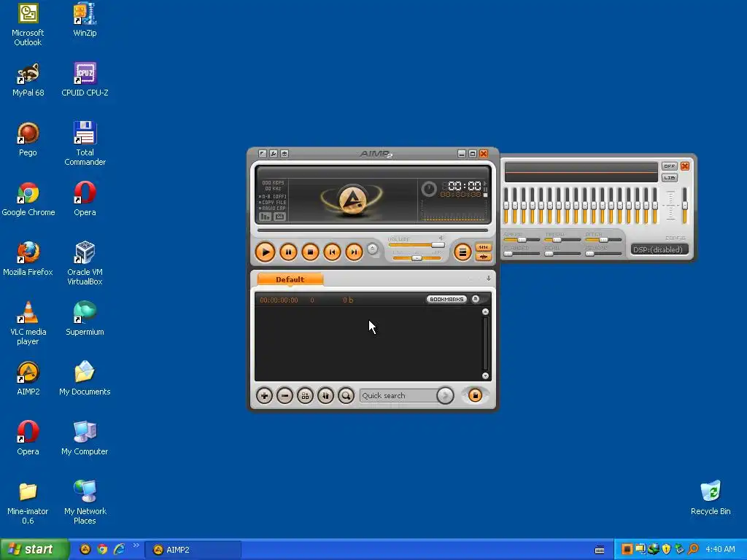Open files with the eject button
The height and width of the screenshot is (560, 747).
[x=373, y=249]
